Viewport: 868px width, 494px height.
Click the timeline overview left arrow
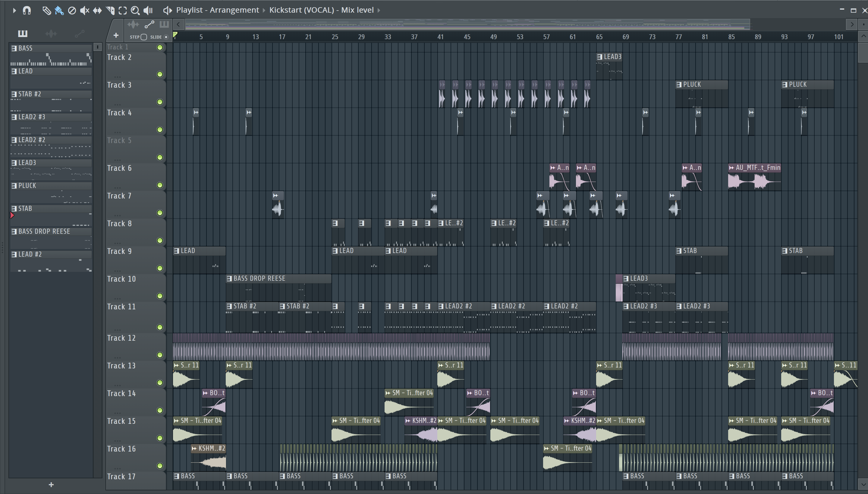click(x=178, y=24)
